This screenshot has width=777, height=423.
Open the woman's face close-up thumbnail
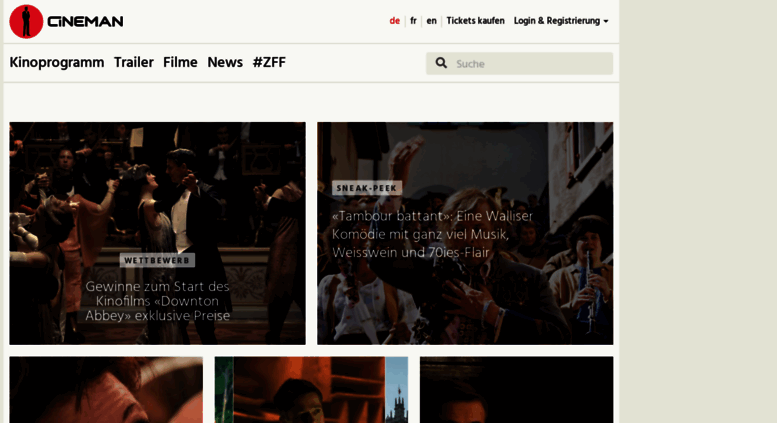[106, 389]
